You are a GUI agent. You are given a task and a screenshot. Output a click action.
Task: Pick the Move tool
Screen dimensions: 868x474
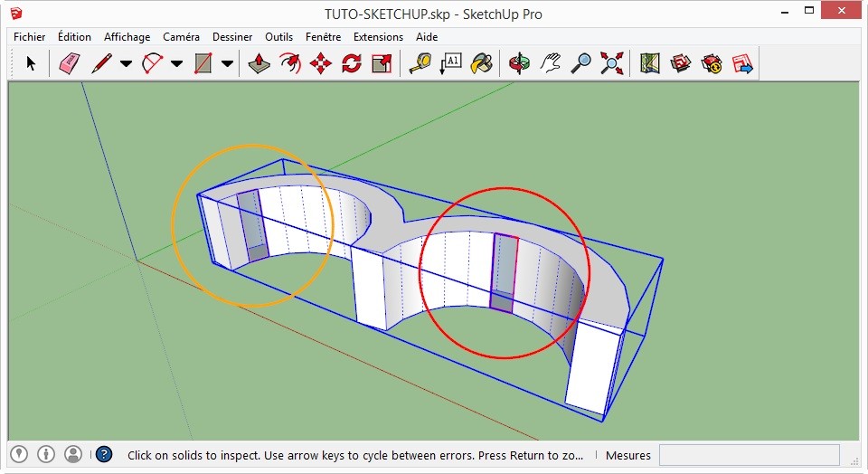coord(321,63)
